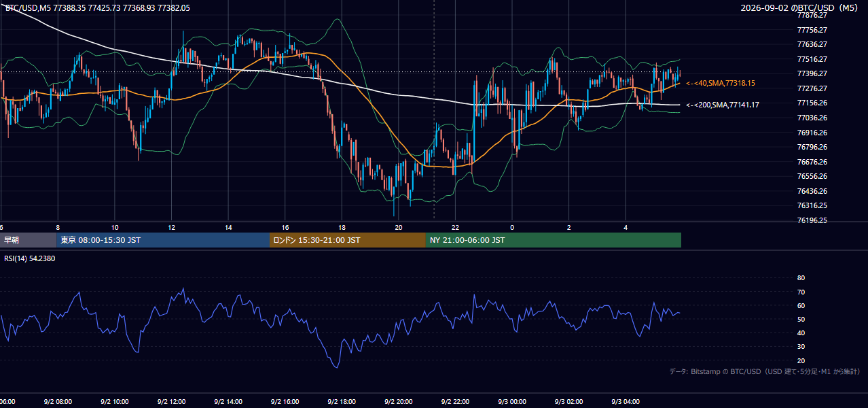Image resolution: width=868 pixels, height=408 pixels.
Task: Click the 9/3 04:00 time axis label
Action: (626, 402)
